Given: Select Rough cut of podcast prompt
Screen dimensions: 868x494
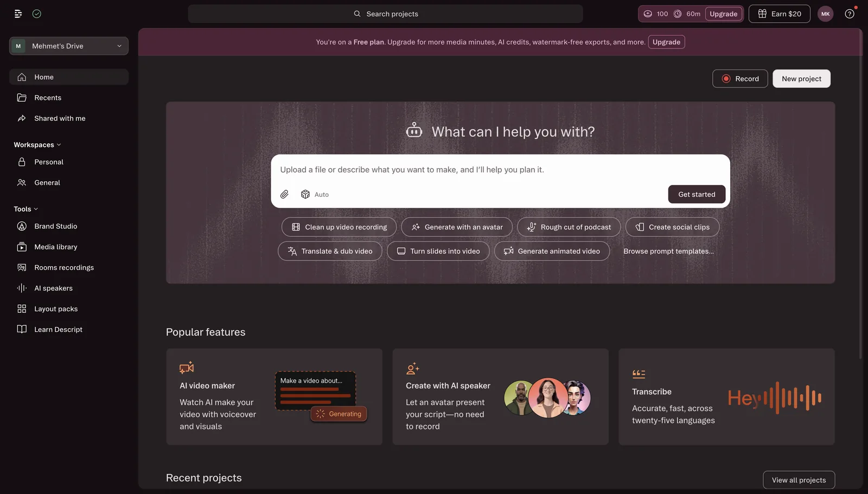Looking at the screenshot, I should point(569,227).
